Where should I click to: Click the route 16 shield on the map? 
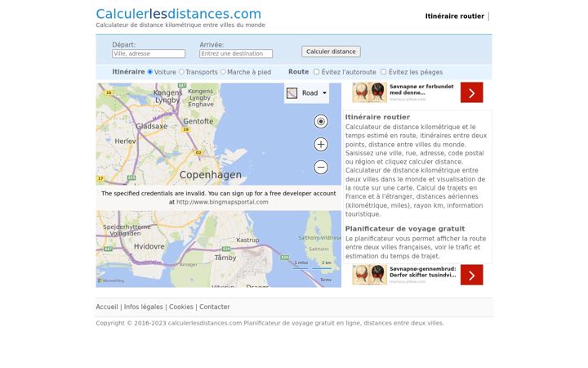[109, 92]
